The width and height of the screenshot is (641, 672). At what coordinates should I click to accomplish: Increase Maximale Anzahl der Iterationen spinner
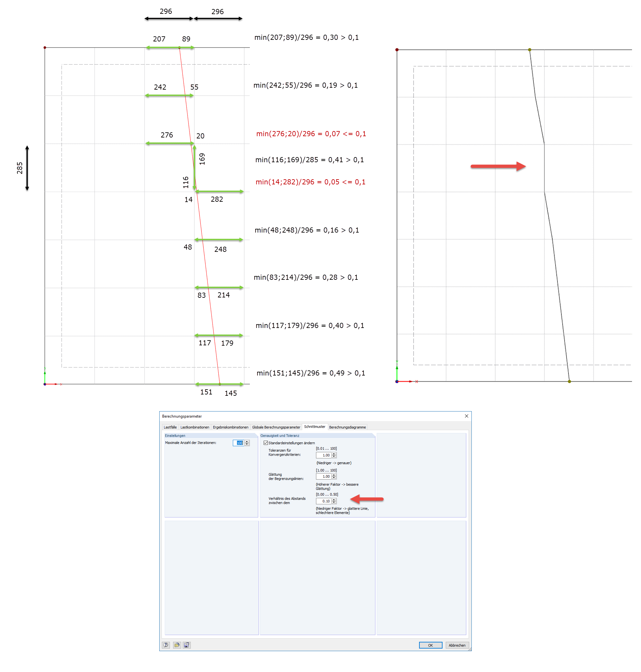[247, 441]
